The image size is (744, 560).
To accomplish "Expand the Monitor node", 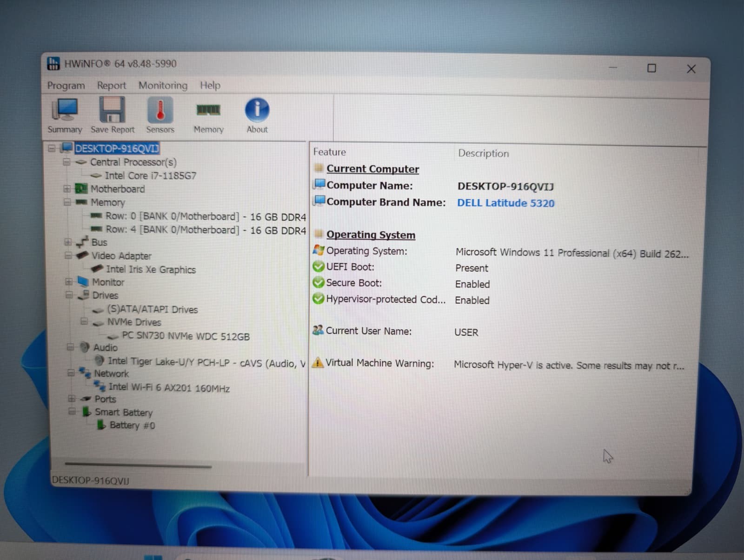I will [69, 282].
